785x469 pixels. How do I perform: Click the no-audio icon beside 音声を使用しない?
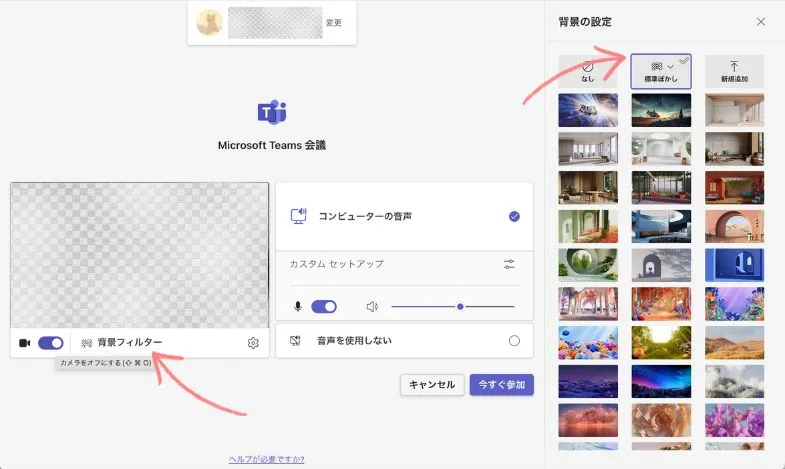tap(295, 341)
